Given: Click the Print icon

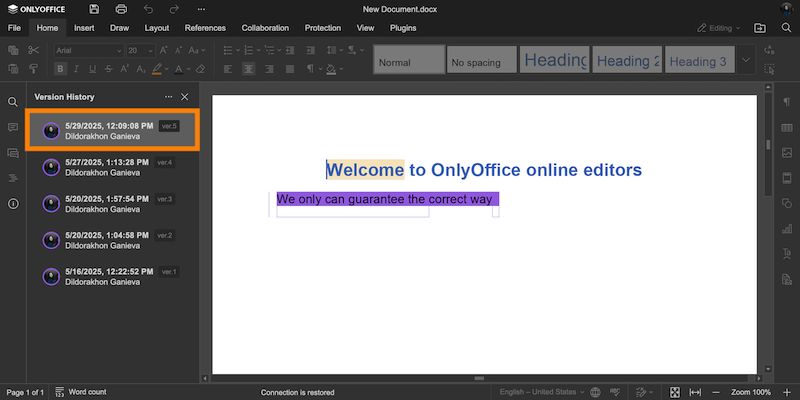Looking at the screenshot, I should 121,9.
